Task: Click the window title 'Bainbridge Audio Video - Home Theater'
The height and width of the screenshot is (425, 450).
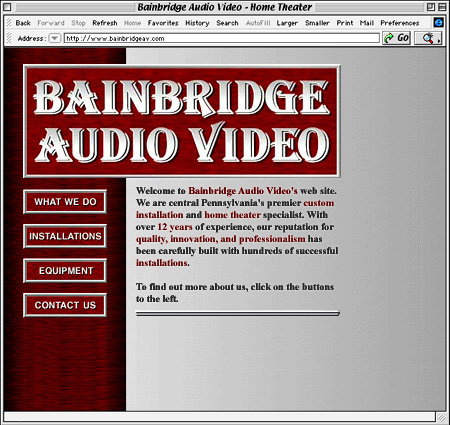Action: pos(225,7)
